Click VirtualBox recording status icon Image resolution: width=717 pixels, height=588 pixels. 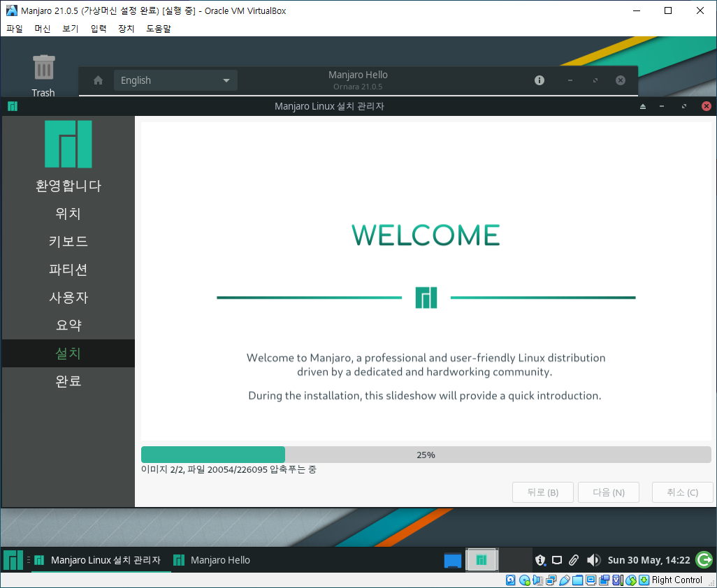[604, 580]
